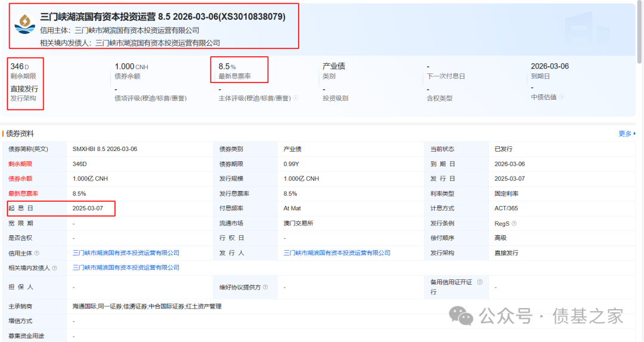
Task: Open 发行人 row company link
Action: [x=337, y=253]
